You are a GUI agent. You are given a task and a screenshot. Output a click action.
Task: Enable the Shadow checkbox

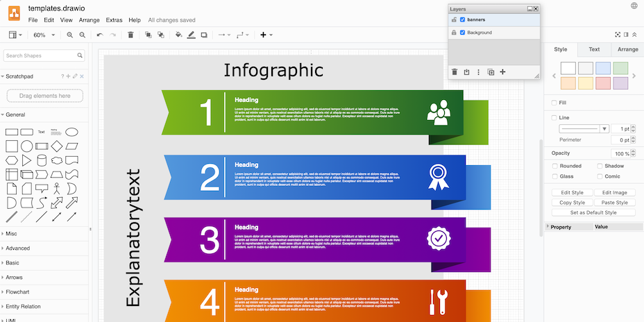click(x=600, y=166)
